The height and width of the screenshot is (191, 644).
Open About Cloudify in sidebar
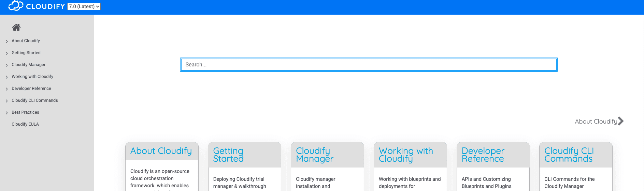click(26, 41)
